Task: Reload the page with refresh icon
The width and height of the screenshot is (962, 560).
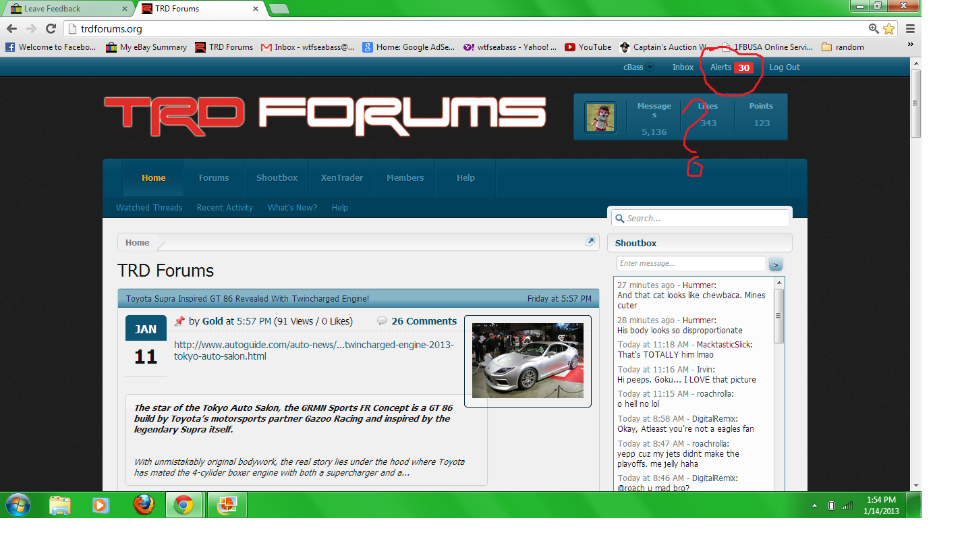Action: click(x=51, y=28)
